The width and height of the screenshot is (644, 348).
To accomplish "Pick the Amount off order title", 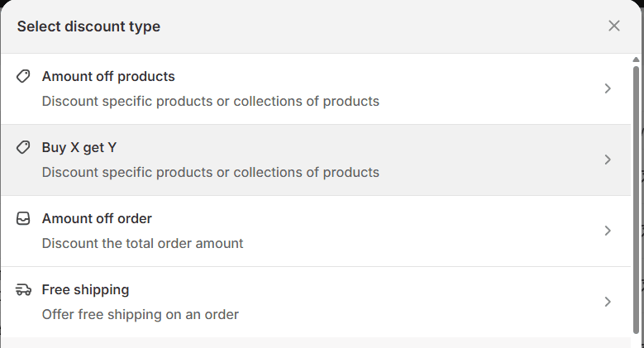I will [x=97, y=218].
